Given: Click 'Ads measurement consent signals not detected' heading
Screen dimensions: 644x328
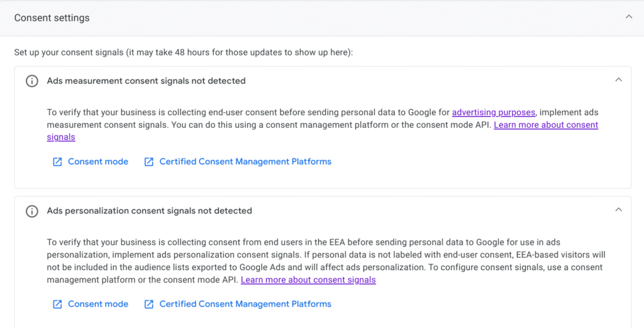Looking at the screenshot, I should [x=146, y=81].
